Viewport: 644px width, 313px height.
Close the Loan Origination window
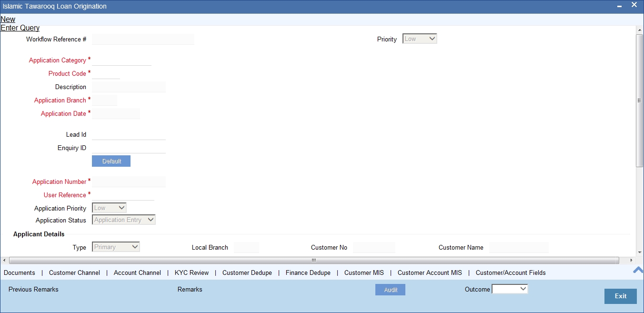[634, 5]
